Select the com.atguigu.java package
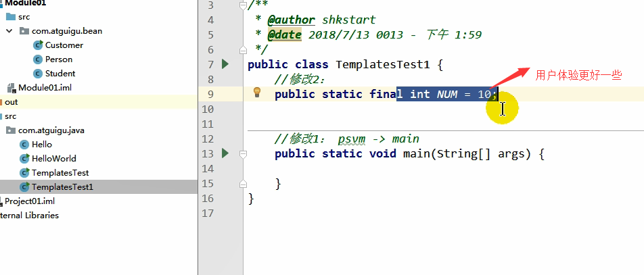 point(51,130)
